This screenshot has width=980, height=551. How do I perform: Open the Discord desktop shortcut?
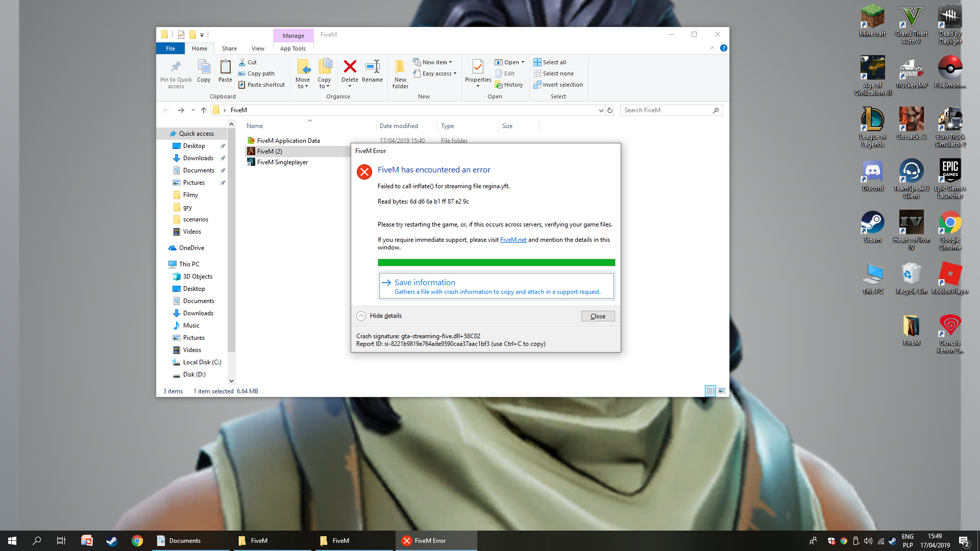873,176
